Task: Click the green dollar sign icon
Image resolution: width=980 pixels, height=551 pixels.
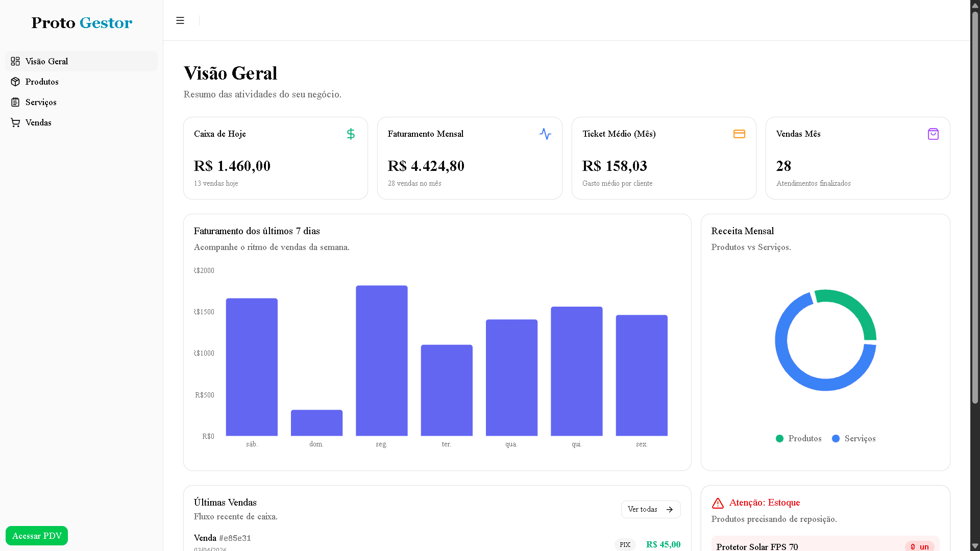Action: (x=351, y=134)
